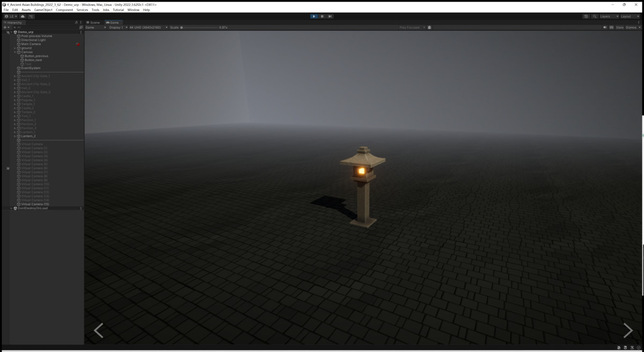Viewport: 644px width, 352px height.
Task: Click the next arrow in the Game view
Action: [627, 331]
